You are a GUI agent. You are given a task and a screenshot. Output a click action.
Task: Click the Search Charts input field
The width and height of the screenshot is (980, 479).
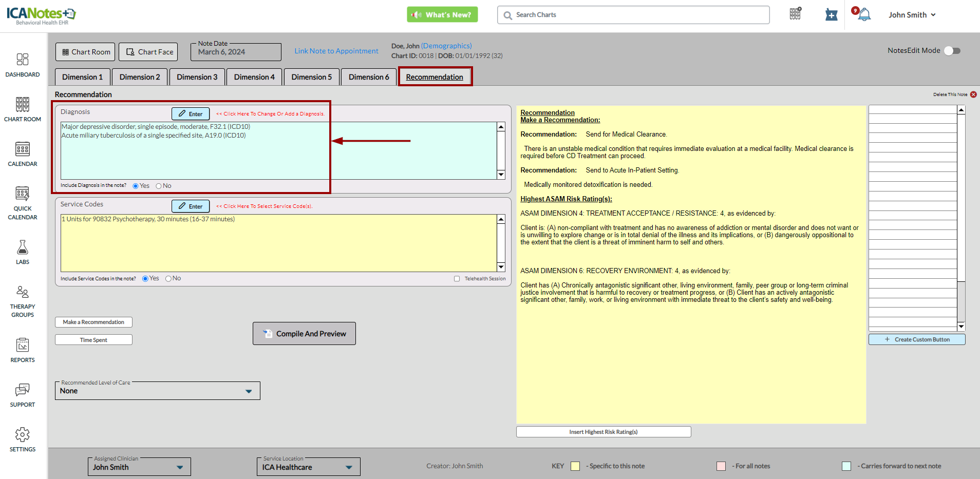637,15
